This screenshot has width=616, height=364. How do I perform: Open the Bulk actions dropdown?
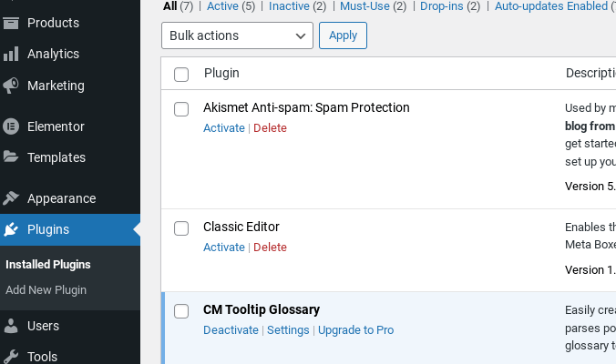(x=237, y=35)
